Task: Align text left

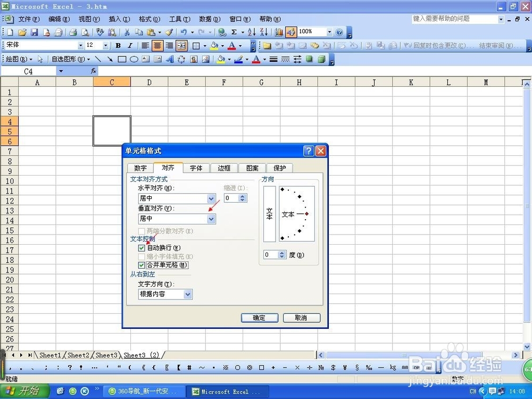Action: [x=145, y=45]
